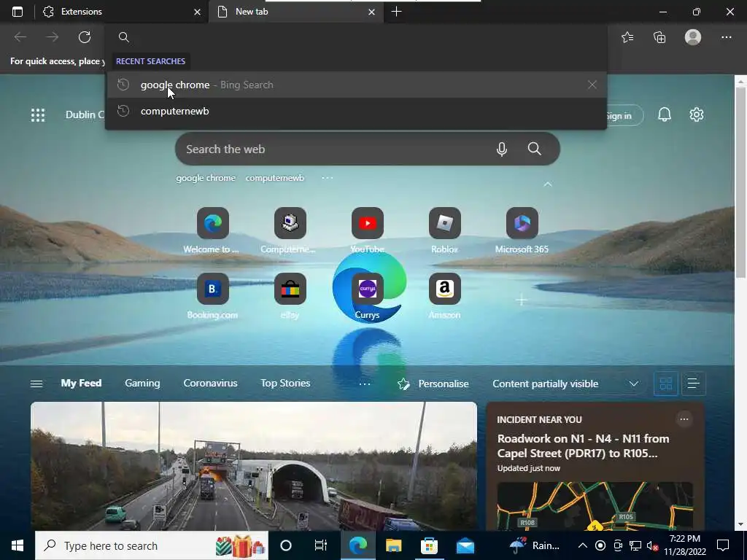Switch to the Extensions tab
747x560 pixels.
[x=122, y=12]
